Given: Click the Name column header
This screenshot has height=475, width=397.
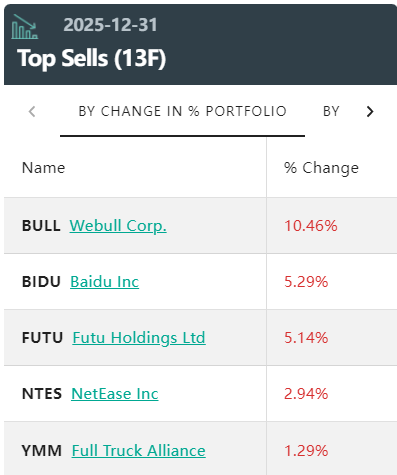Looking at the screenshot, I should 43,168.
